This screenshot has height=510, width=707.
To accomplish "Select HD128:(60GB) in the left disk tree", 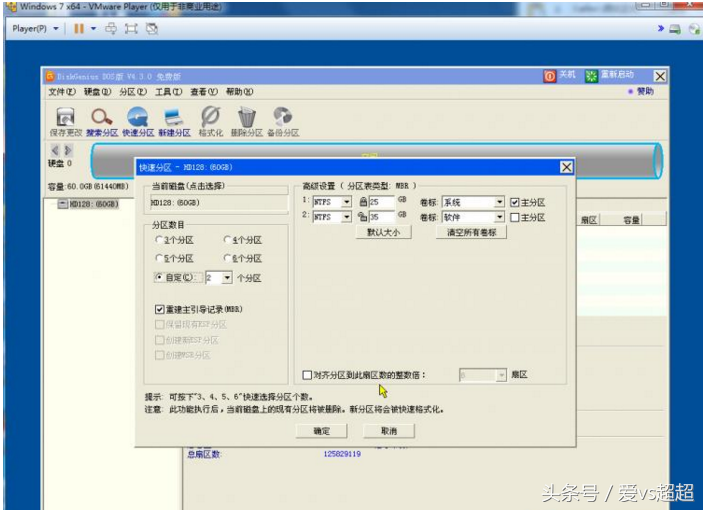I will click(94, 204).
